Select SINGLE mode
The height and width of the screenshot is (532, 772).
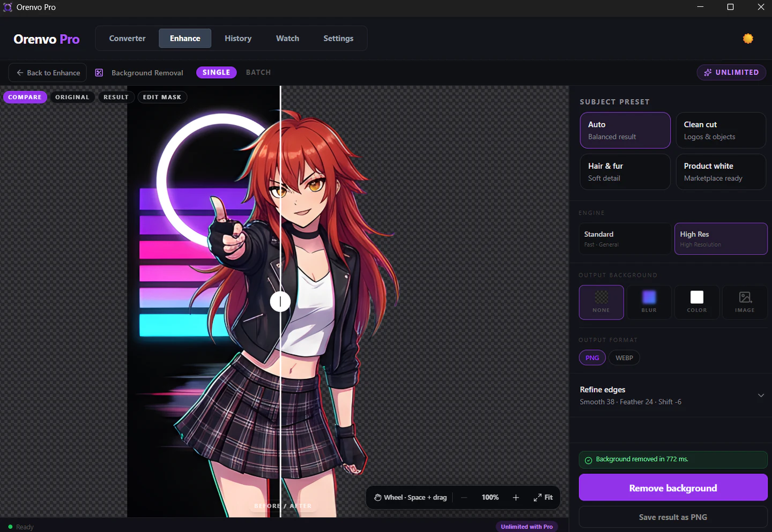point(216,72)
